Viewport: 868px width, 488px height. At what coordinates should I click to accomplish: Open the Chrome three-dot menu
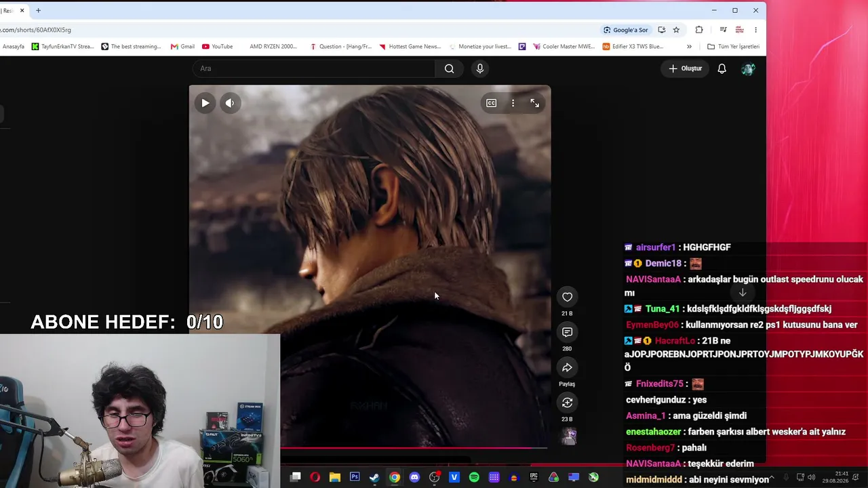[x=755, y=30]
